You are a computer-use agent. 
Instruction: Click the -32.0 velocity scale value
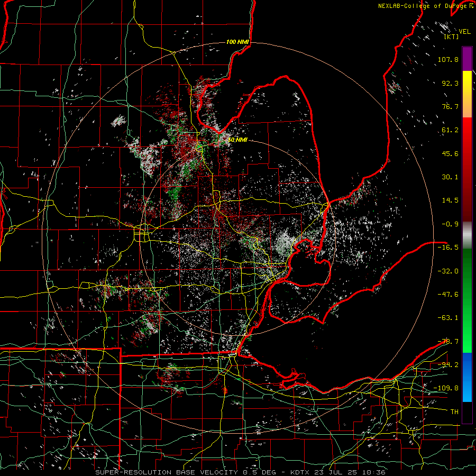point(448,271)
